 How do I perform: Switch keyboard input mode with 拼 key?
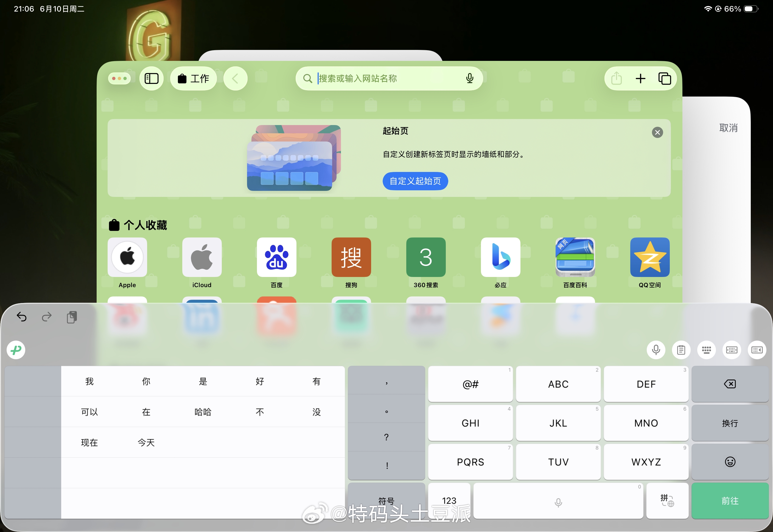coord(667,500)
